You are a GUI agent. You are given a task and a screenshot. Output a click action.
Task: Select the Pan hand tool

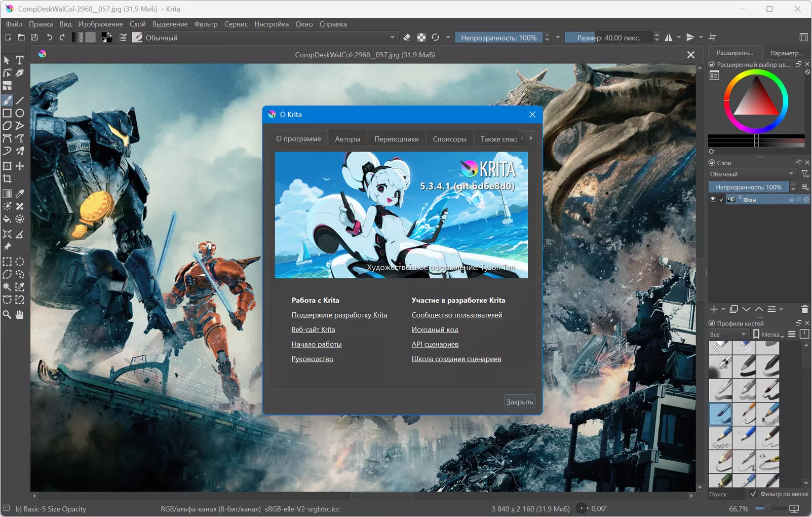[20, 315]
